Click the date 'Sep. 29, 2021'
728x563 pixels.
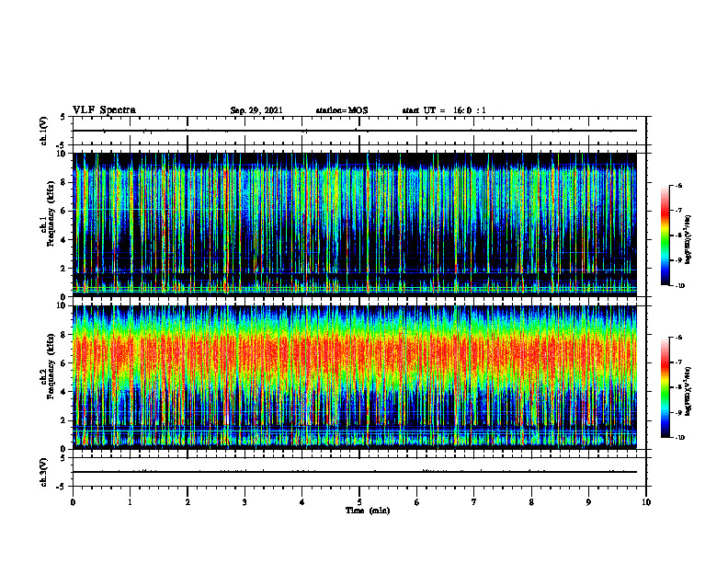[x=256, y=110]
